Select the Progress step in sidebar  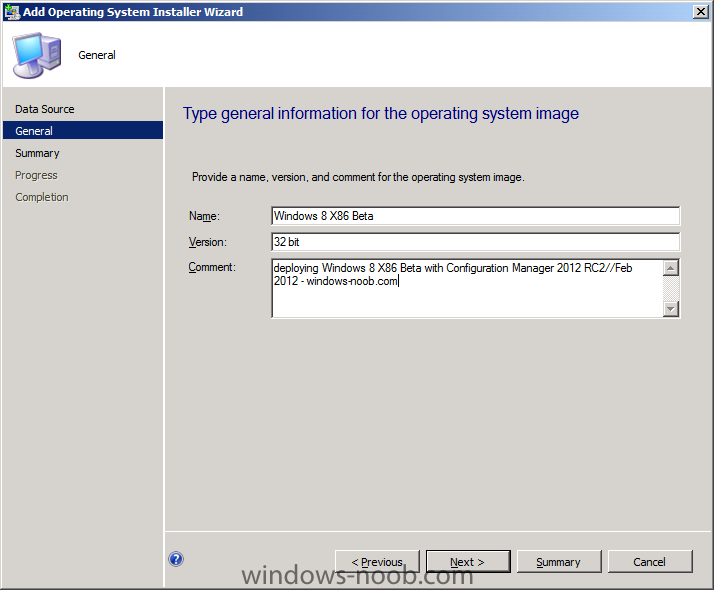(x=36, y=175)
